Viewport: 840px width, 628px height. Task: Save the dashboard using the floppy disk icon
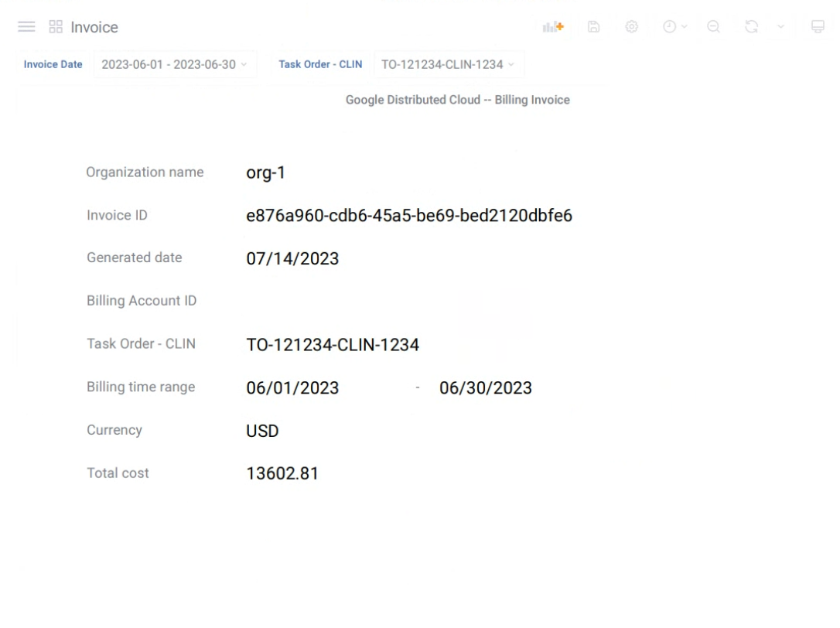pos(593,26)
